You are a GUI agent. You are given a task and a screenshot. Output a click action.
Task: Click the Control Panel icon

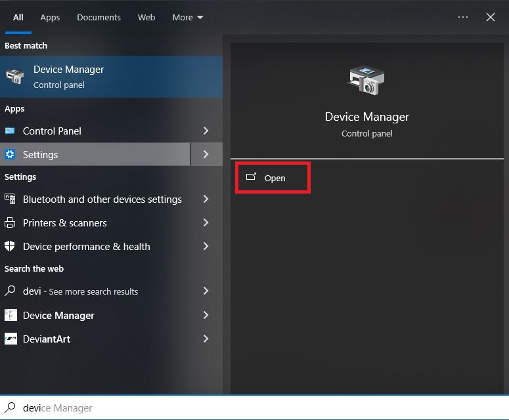pyautogui.click(x=10, y=131)
